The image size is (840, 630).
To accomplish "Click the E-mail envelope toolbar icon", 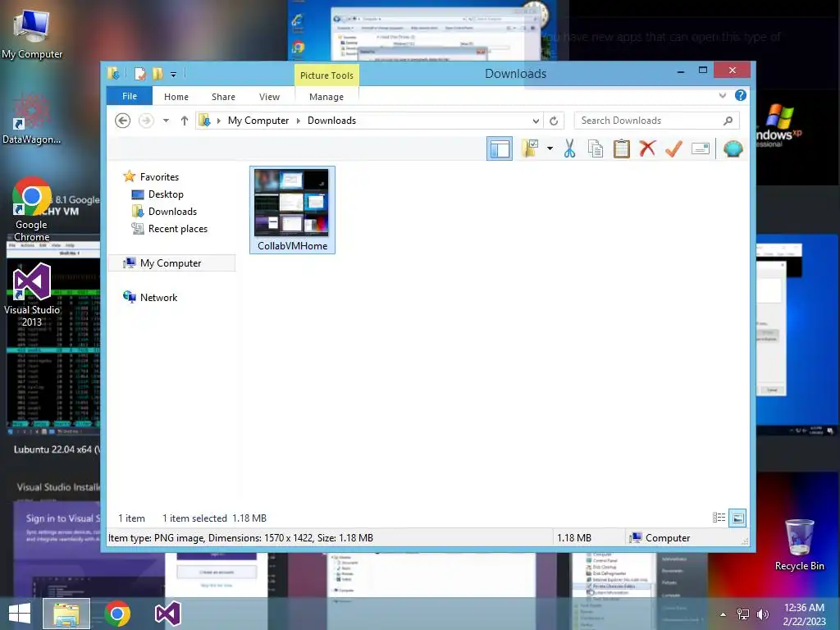I will coord(701,148).
